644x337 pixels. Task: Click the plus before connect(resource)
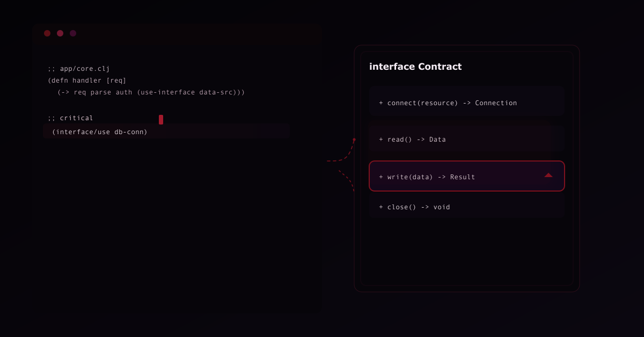[x=381, y=103]
